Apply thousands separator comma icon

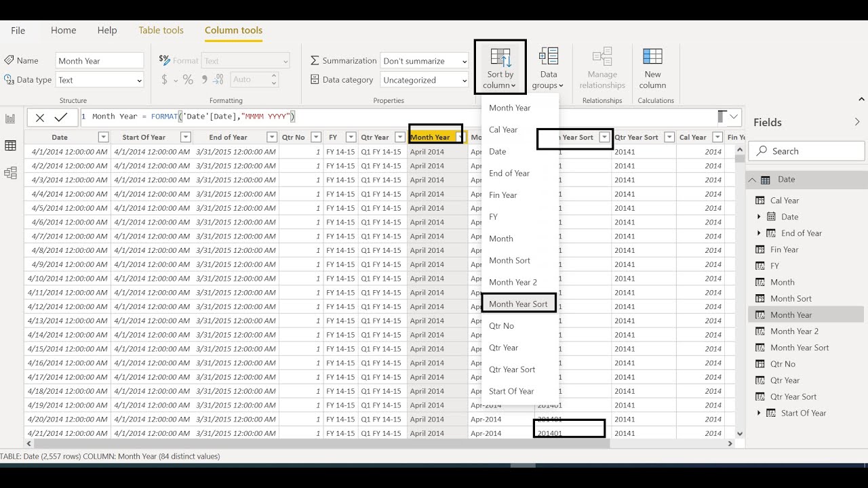click(203, 80)
